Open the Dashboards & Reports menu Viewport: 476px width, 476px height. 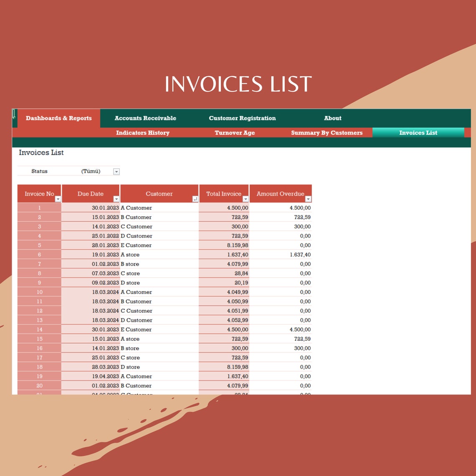click(x=58, y=118)
